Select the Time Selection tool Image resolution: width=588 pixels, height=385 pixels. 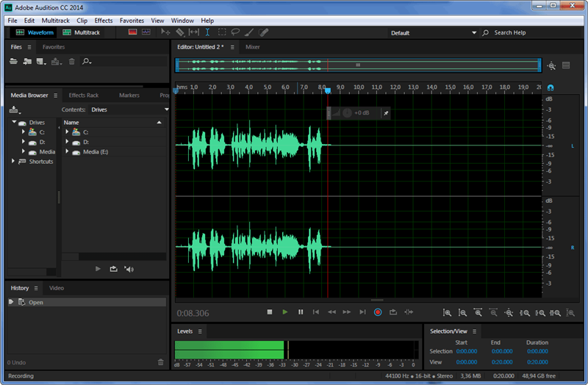[x=208, y=32]
